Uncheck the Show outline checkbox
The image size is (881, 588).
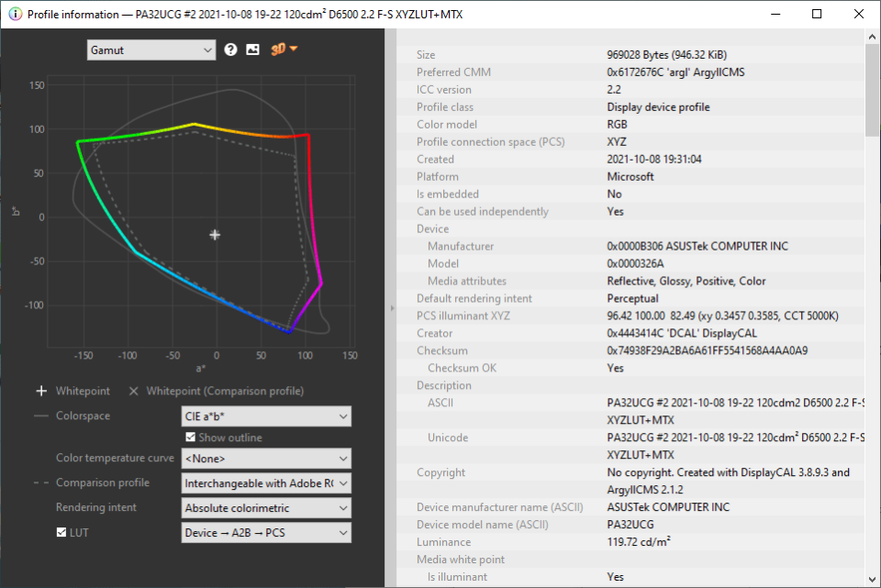[191, 438]
